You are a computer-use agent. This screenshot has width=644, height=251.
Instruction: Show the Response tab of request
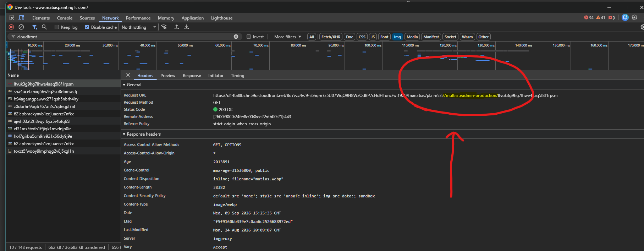point(192,76)
